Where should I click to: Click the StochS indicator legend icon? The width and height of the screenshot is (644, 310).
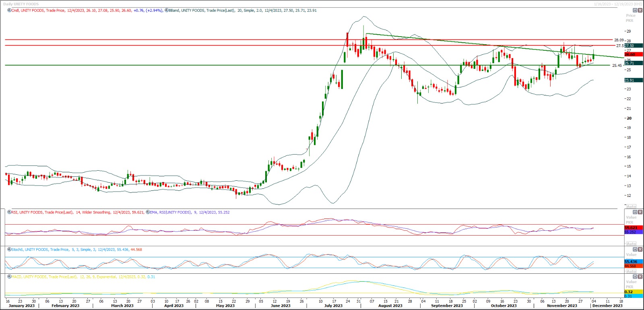point(9,250)
